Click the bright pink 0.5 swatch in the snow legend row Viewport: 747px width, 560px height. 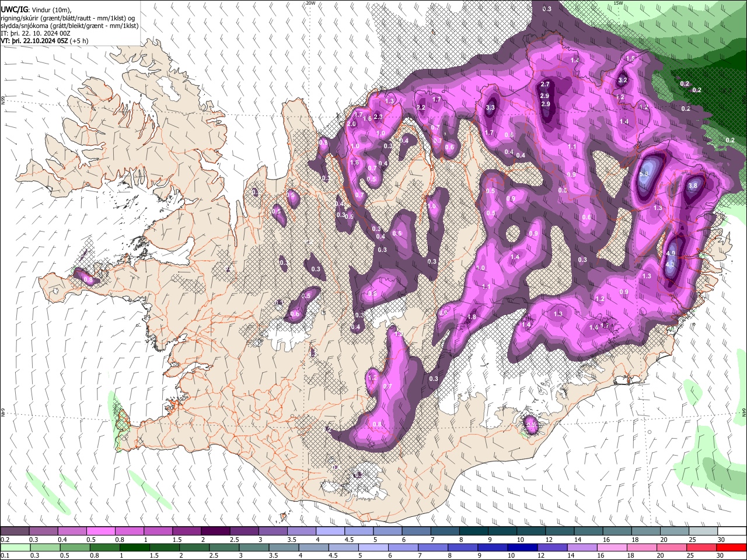coord(100,531)
